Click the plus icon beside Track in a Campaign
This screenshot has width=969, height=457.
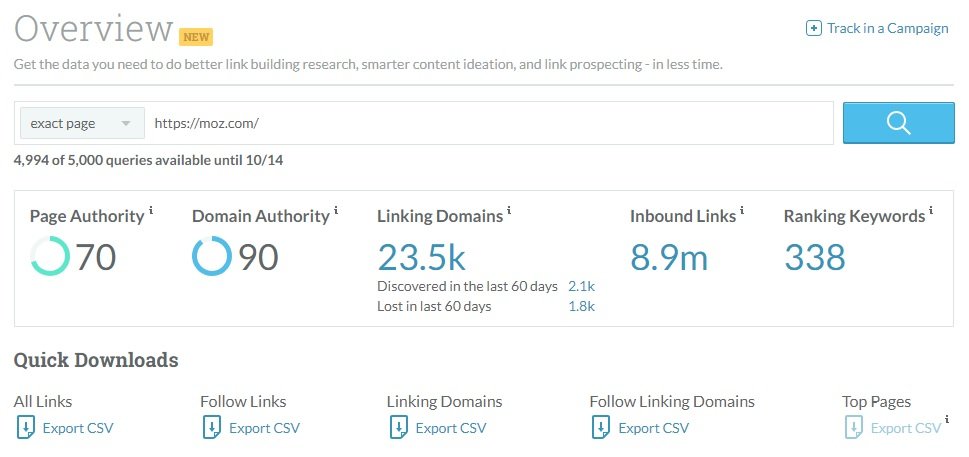pos(814,28)
